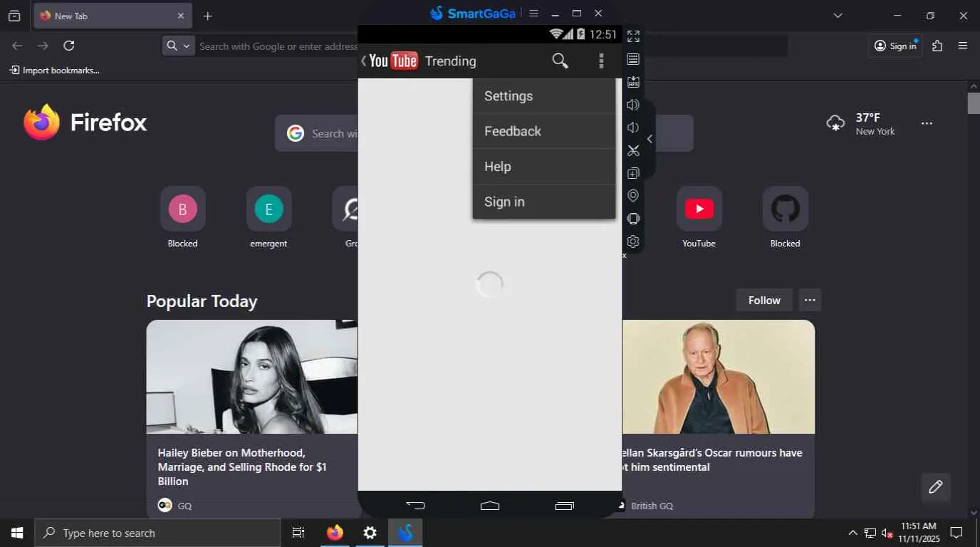Select Sign in from the YouTube menu
980x547 pixels.
point(544,202)
